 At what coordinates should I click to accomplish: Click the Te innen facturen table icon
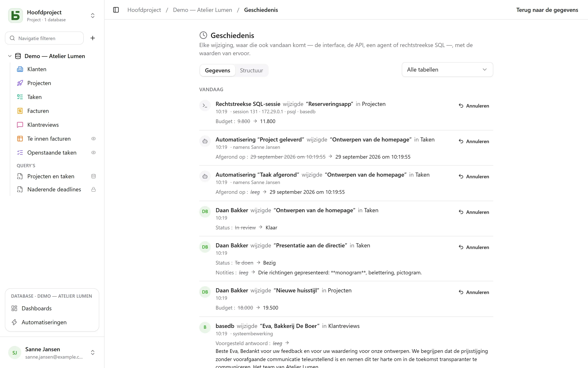click(20, 138)
